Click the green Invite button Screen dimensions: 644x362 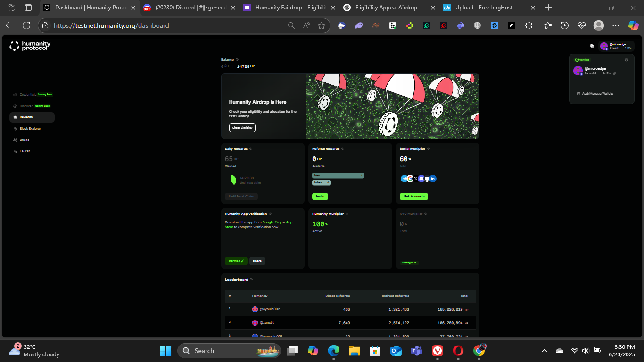click(320, 197)
